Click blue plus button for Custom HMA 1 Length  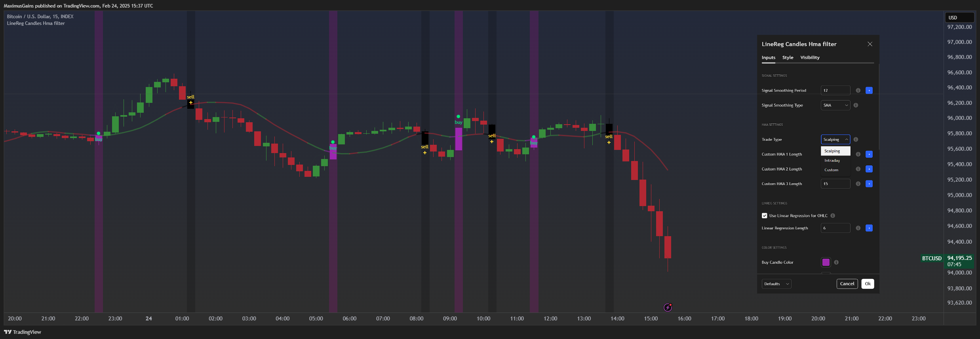pyautogui.click(x=869, y=154)
